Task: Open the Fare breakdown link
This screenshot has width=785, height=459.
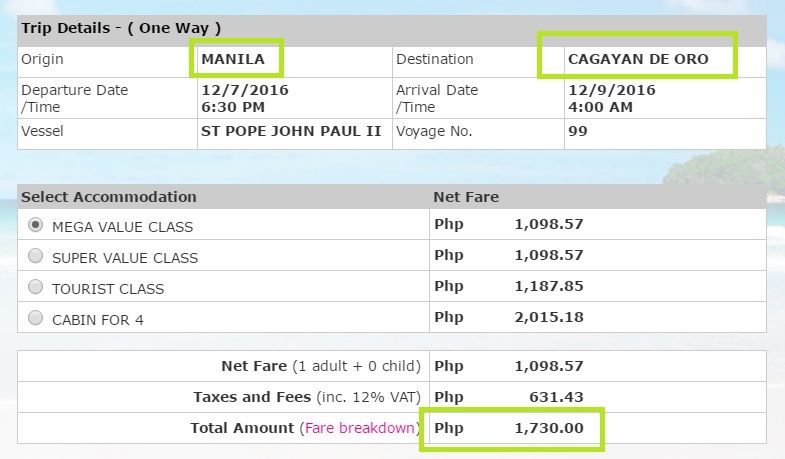Action: point(359,428)
